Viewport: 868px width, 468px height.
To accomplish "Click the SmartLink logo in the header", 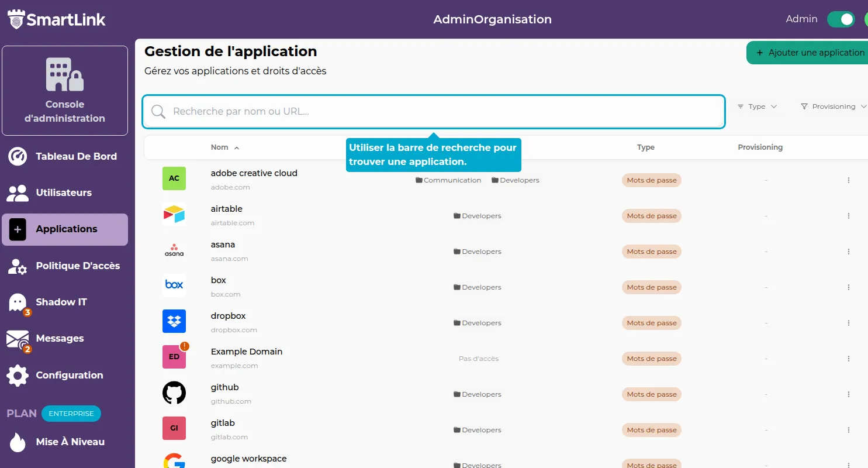I will pyautogui.click(x=57, y=19).
